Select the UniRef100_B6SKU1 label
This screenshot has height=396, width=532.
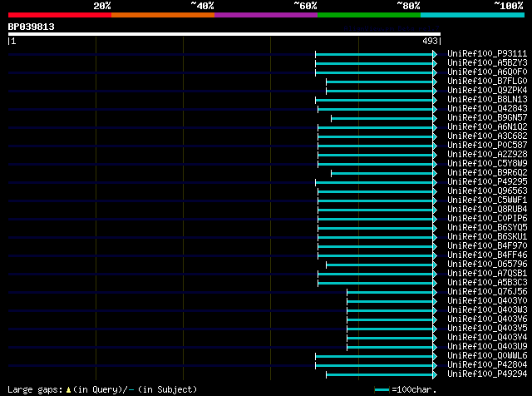click(487, 237)
